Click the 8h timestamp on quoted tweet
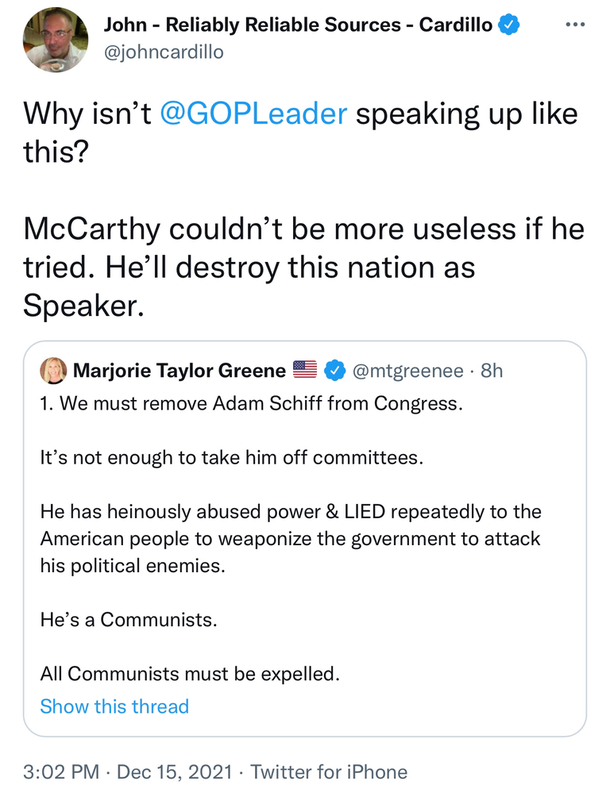The height and width of the screenshot is (800, 610). click(x=491, y=371)
